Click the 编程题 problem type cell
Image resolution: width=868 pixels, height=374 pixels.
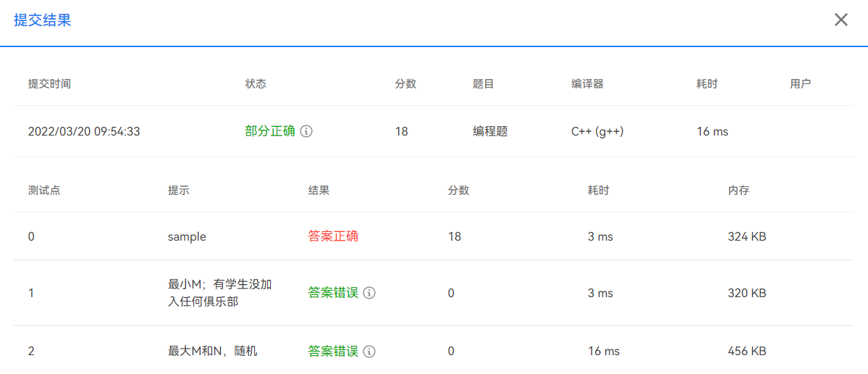(490, 132)
